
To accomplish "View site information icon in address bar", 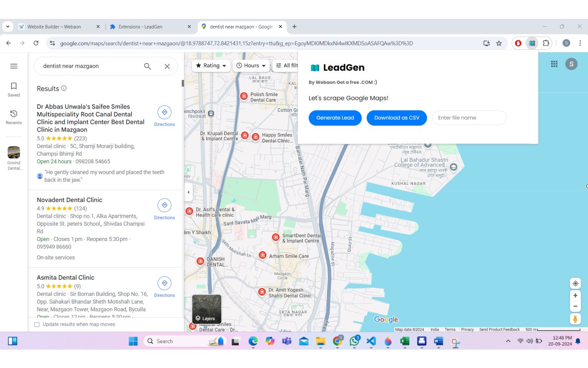I will pyautogui.click(x=52, y=43).
